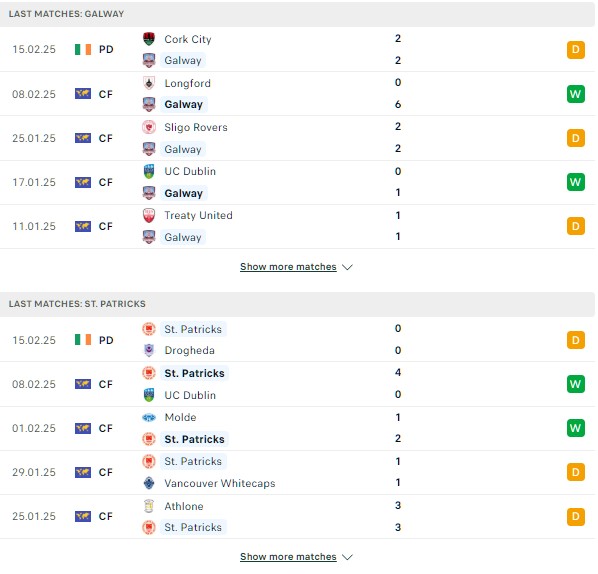Click the Longford team crest icon
The image size is (598, 574).
click(x=149, y=83)
